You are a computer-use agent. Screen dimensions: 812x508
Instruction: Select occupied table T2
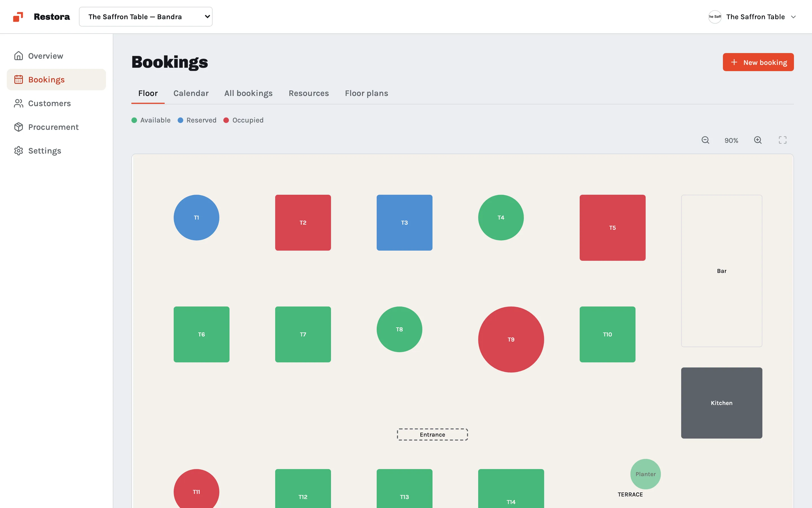click(303, 223)
